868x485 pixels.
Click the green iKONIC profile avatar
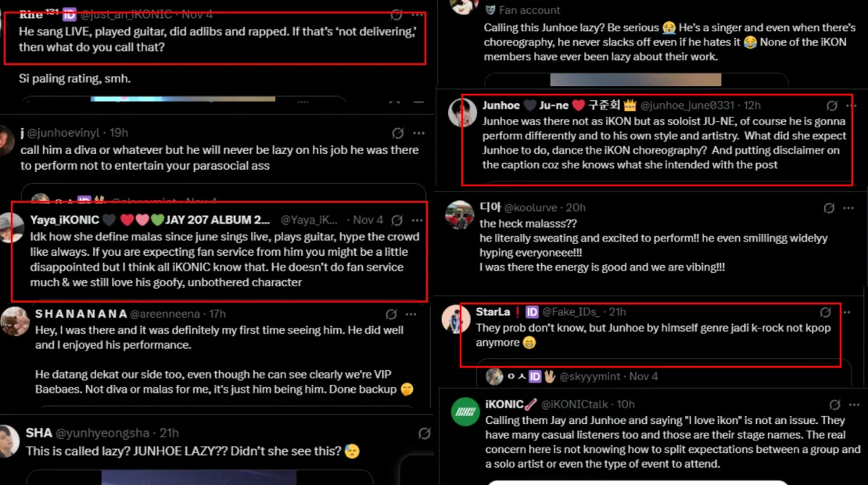(465, 412)
